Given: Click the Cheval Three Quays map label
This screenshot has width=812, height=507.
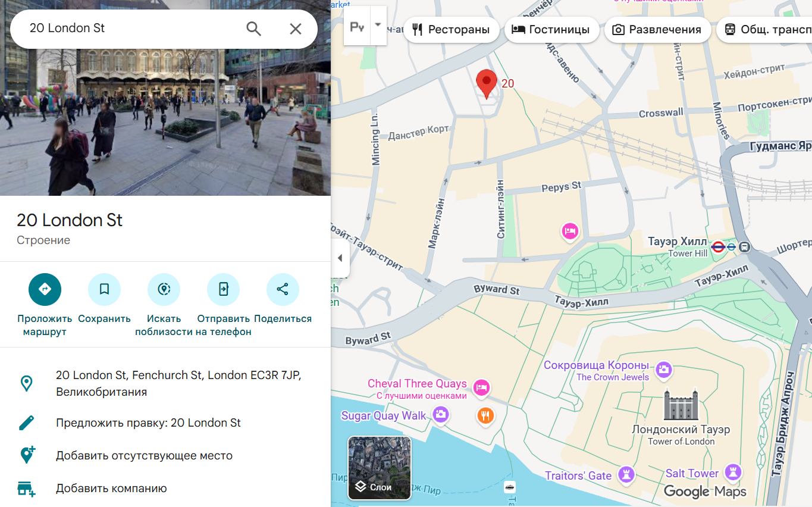Looking at the screenshot, I should coord(417,383).
